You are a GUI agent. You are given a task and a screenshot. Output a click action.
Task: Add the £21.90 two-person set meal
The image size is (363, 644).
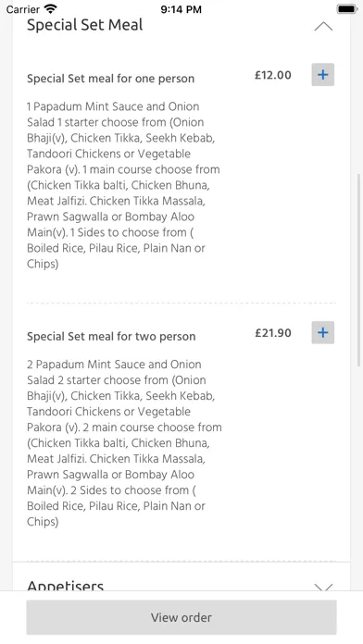click(x=322, y=333)
